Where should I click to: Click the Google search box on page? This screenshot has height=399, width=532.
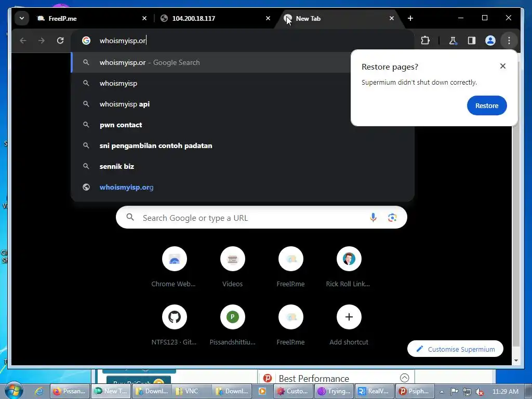[x=261, y=218]
